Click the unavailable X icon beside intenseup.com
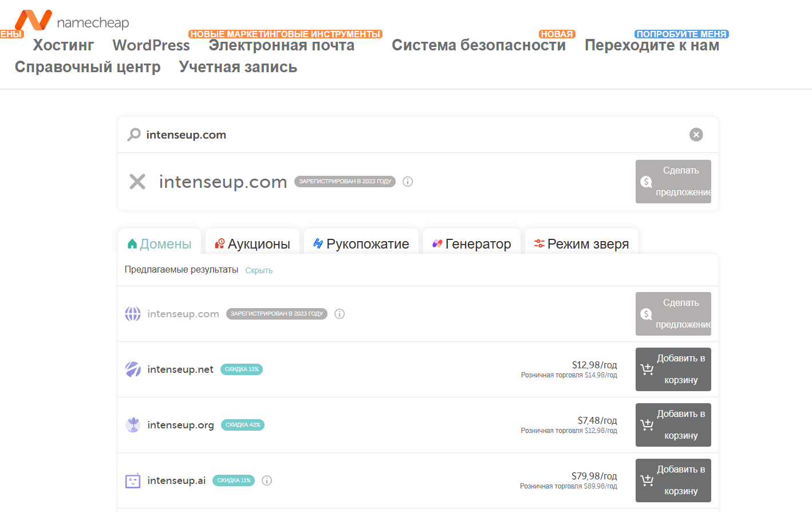 click(137, 182)
